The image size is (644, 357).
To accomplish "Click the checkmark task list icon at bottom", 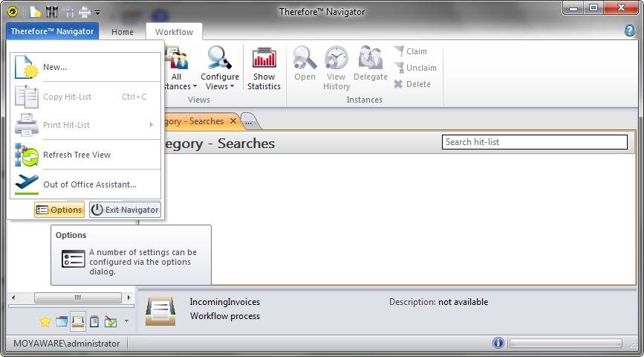I will point(110,322).
